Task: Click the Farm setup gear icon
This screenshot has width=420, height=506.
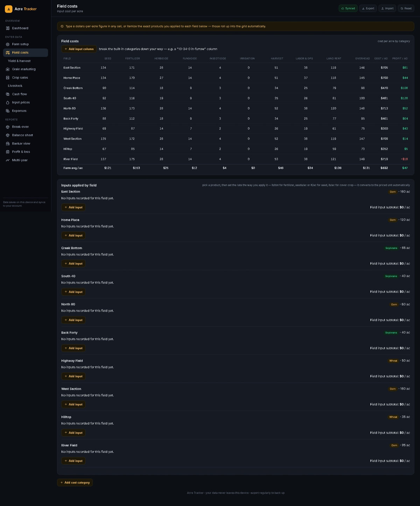Action: (8, 44)
